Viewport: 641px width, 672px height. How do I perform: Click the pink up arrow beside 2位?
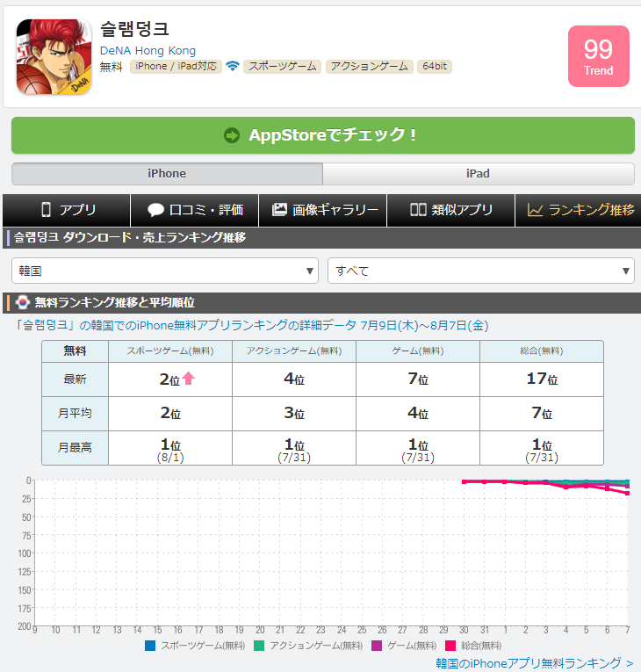click(x=189, y=379)
